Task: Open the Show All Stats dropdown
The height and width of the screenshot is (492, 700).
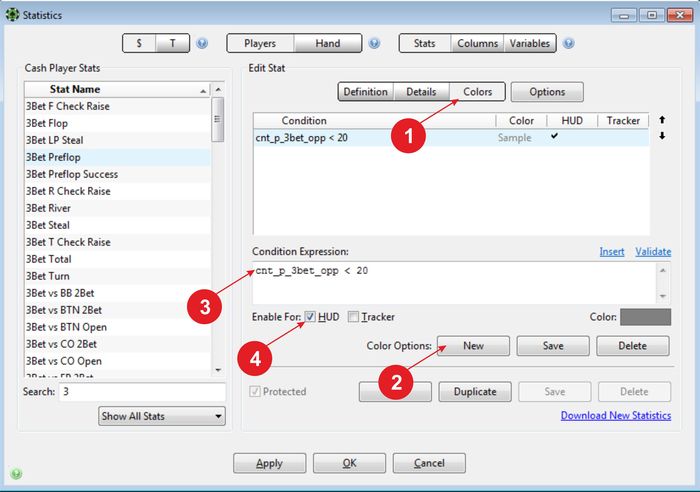Action: point(162,416)
